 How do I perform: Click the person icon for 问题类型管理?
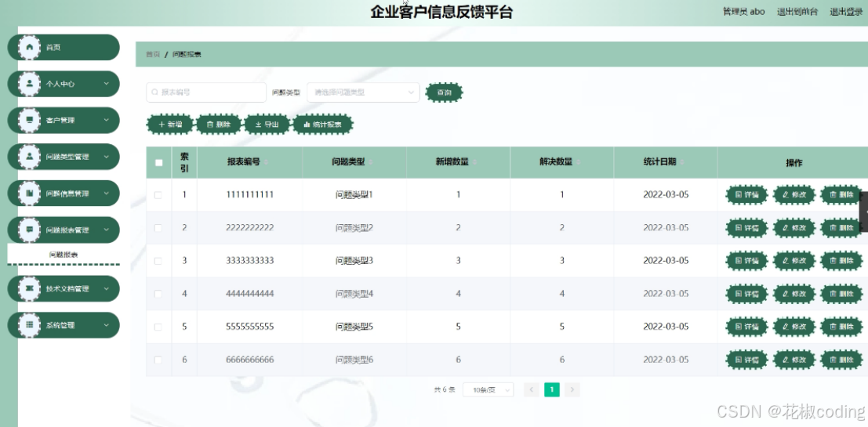click(29, 157)
